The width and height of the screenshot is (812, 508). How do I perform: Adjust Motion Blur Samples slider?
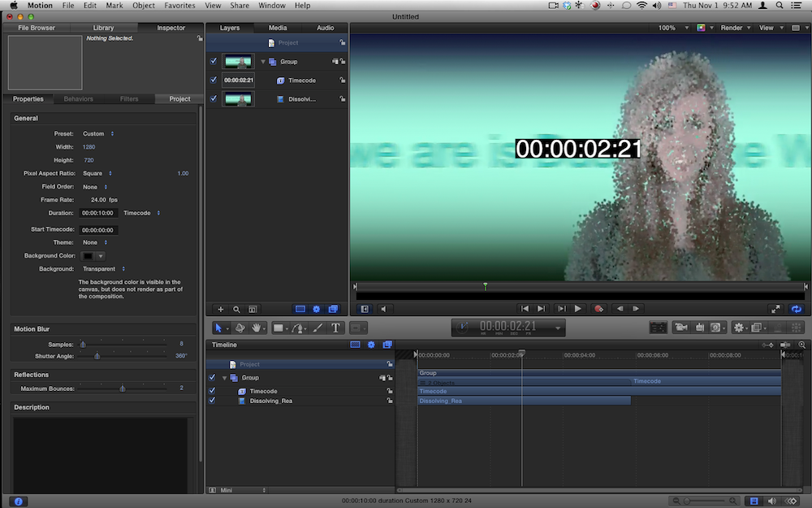pos(83,344)
